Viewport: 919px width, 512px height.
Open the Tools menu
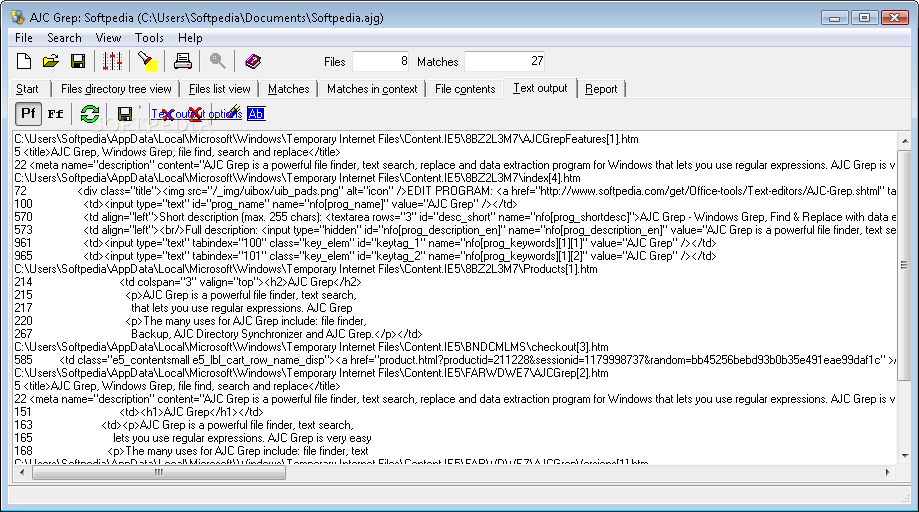tap(149, 38)
